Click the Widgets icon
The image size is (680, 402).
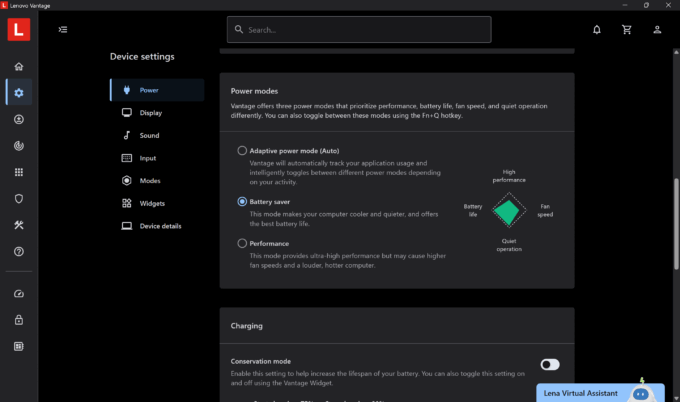[x=127, y=203]
